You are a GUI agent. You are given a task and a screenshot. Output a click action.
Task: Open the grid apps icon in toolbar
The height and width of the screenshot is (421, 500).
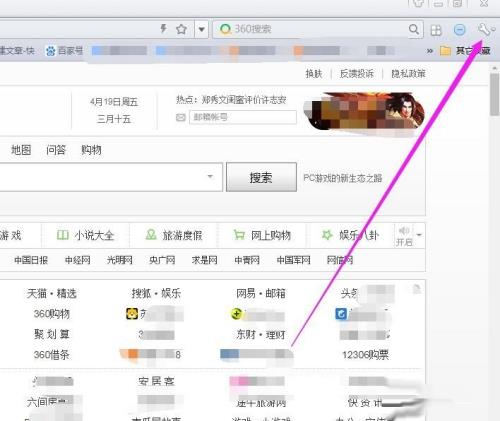[x=436, y=30]
